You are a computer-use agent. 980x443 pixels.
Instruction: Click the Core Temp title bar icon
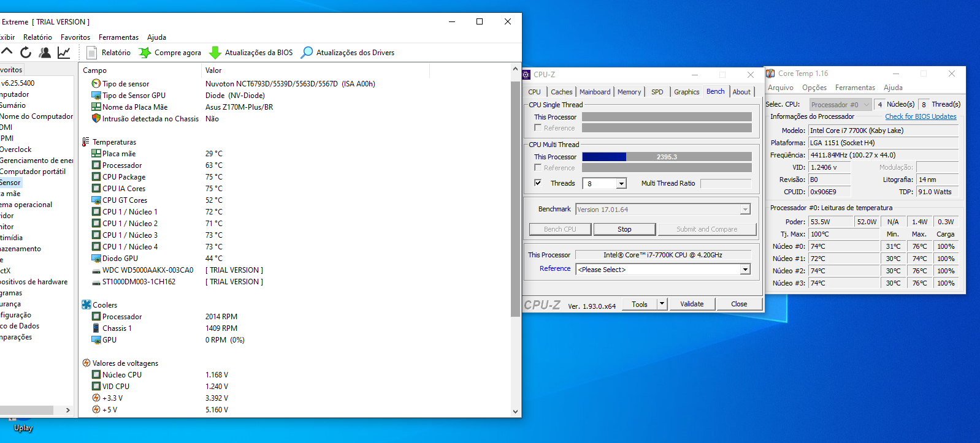[770, 74]
